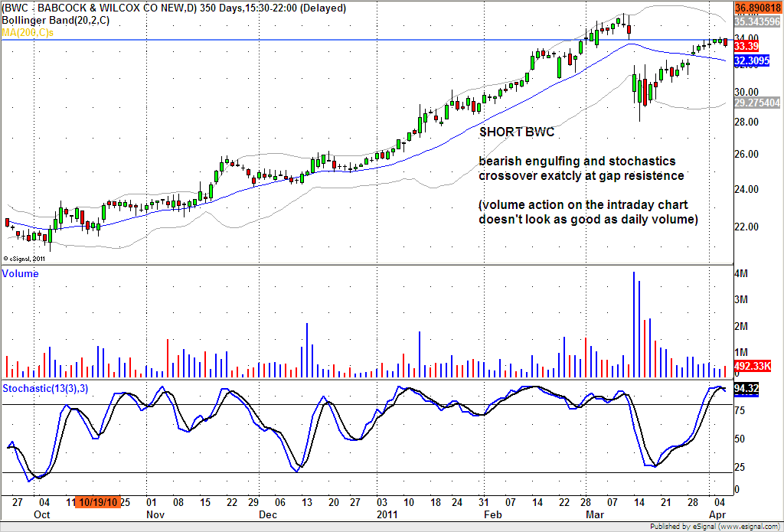Click the crossover exactly at gap resistance line
Viewport: 784px width, 532px height.
582,176
